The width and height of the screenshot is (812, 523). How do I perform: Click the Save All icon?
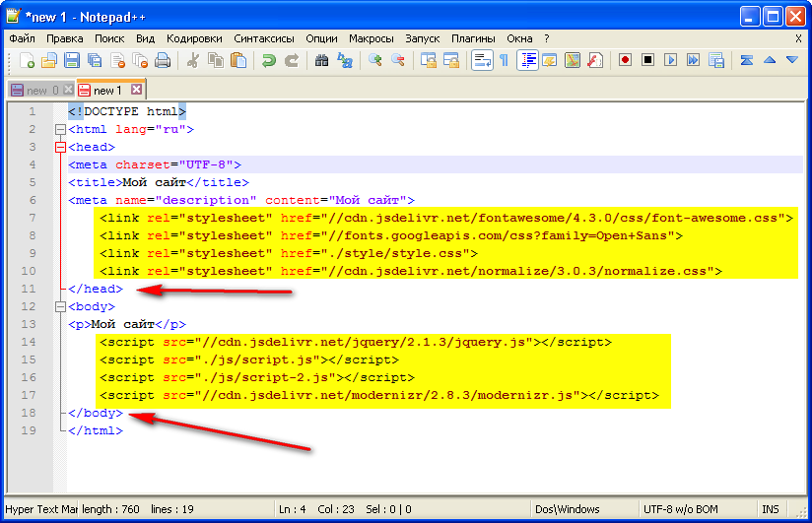(95, 61)
